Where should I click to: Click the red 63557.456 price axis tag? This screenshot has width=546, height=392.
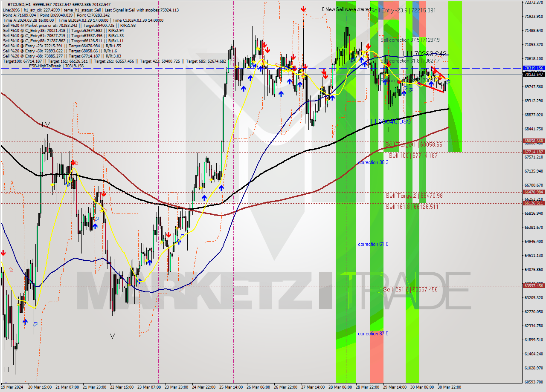click(534, 286)
